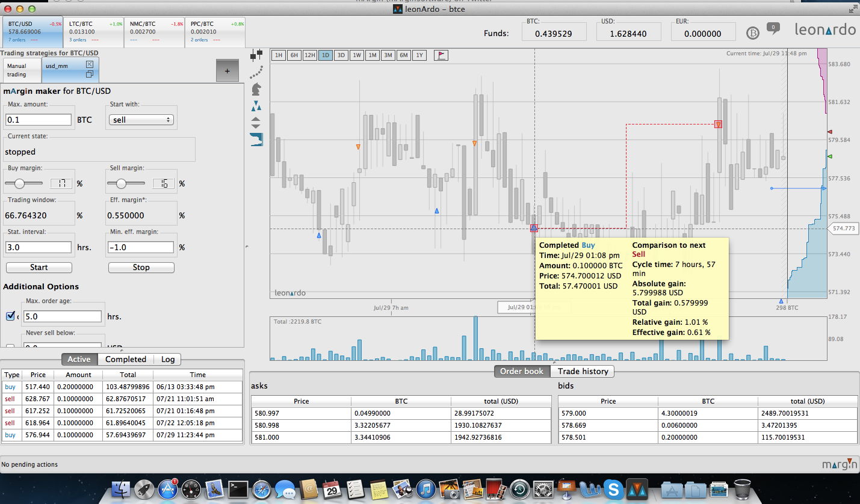
Task: Click the Min. eff. margin field with -1.0
Action: click(x=141, y=247)
